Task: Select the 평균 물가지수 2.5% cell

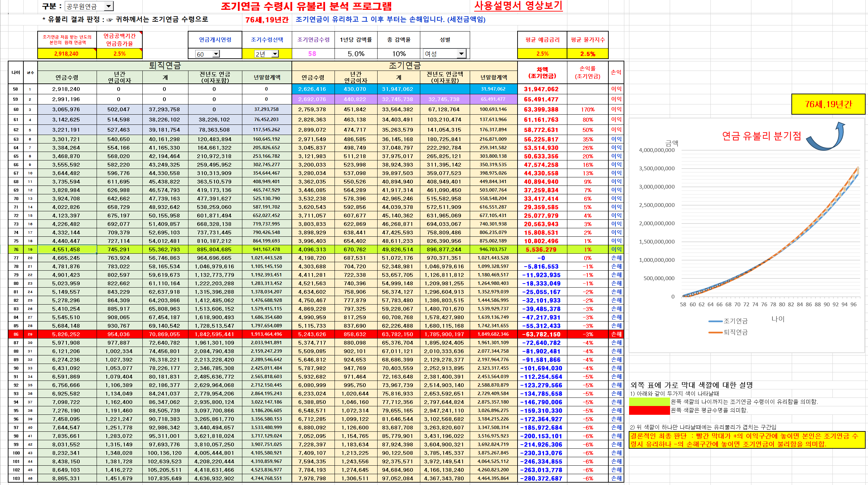Action: pos(587,54)
